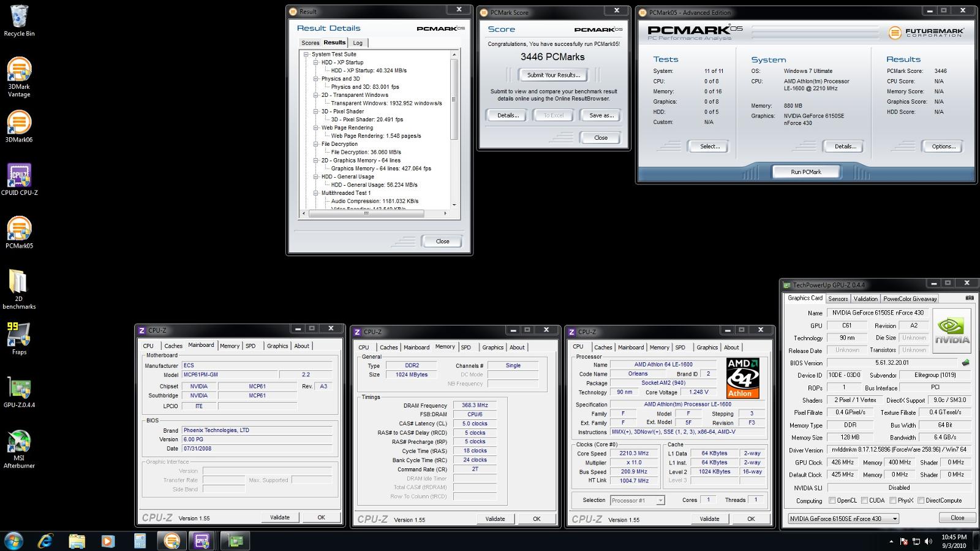
Task: Click Select under the Tests section
Action: click(x=710, y=146)
